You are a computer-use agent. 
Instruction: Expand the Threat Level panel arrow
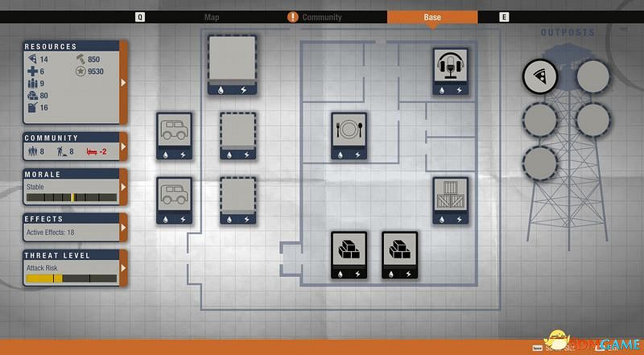[123, 267]
